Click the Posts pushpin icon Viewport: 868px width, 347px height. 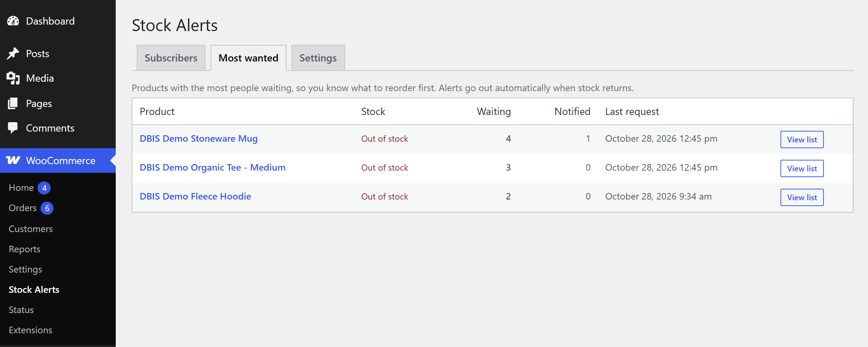click(13, 53)
